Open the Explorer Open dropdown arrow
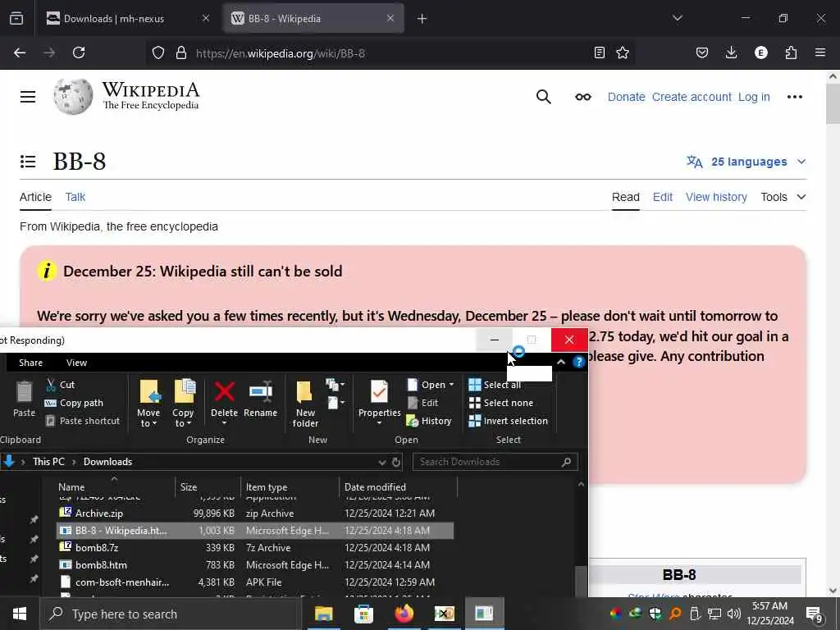This screenshot has width=840, height=630. pos(452,385)
